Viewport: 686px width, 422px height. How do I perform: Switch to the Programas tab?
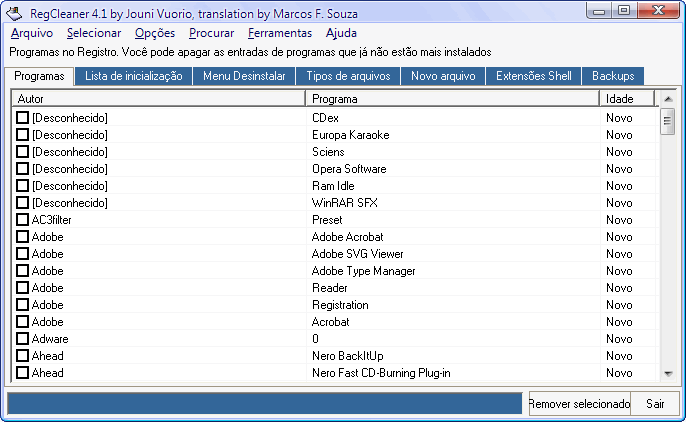click(39, 76)
